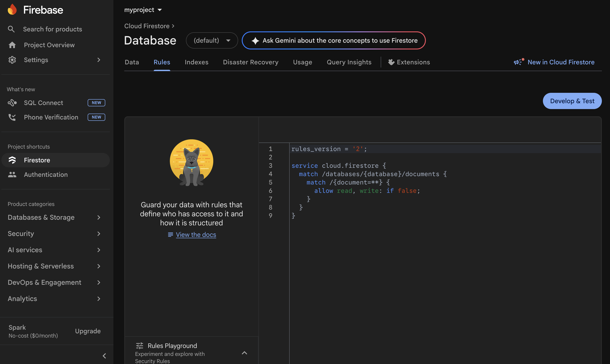Click 'match /{document=**} {' code line

pyautogui.click(x=348, y=182)
